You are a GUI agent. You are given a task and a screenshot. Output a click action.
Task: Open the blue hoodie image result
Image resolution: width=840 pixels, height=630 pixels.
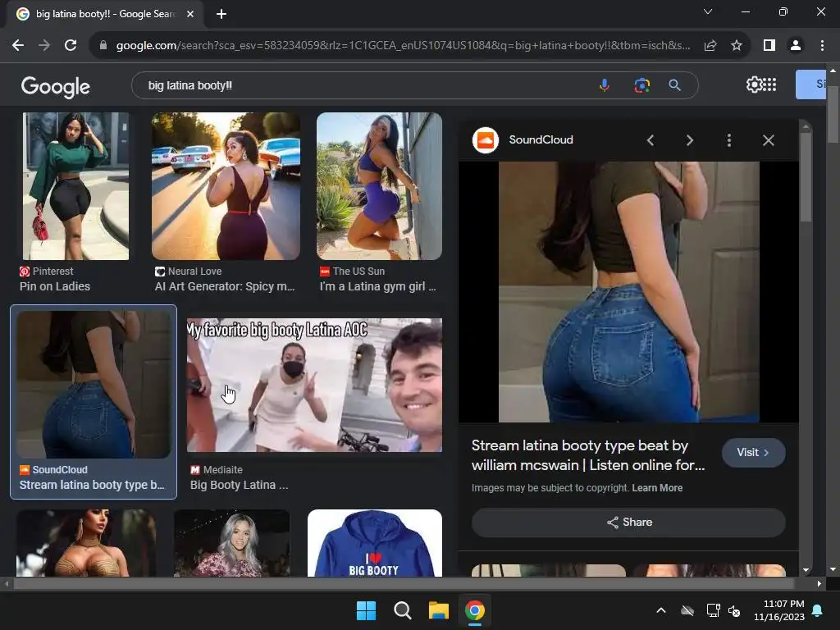[x=375, y=543]
